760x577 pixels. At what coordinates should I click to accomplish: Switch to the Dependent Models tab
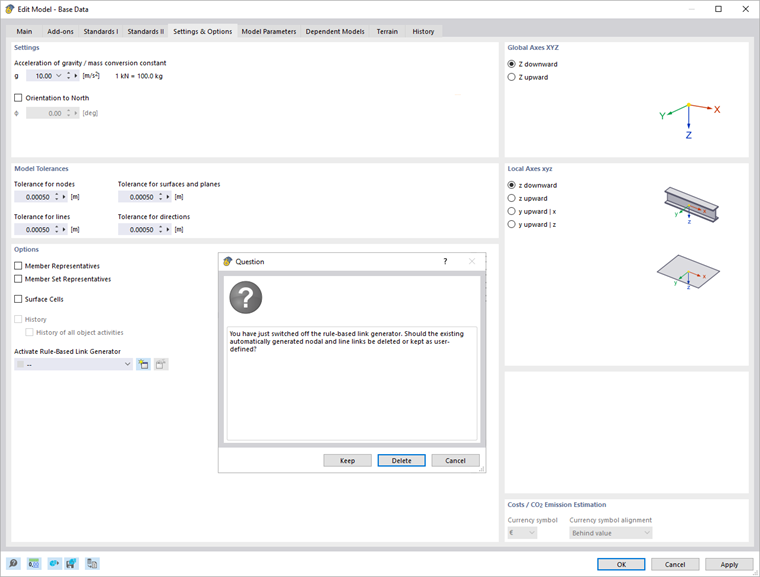tap(335, 32)
